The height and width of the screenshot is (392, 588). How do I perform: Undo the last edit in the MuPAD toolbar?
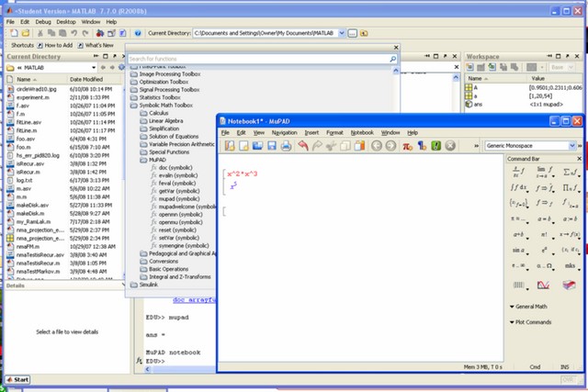[303, 146]
